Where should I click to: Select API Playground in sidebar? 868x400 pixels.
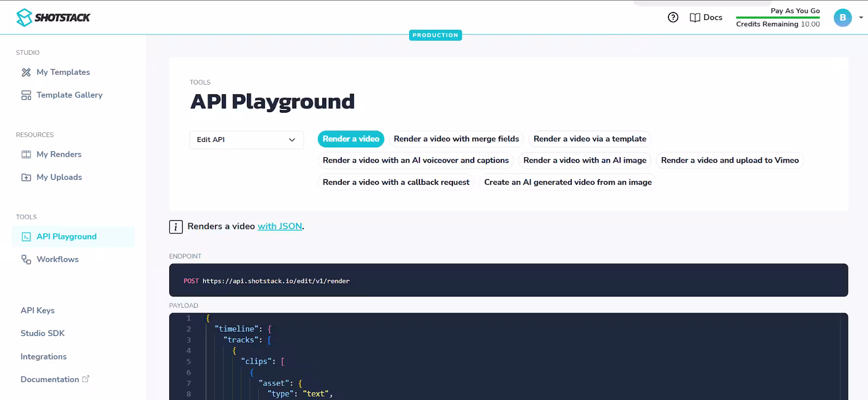(x=73, y=237)
